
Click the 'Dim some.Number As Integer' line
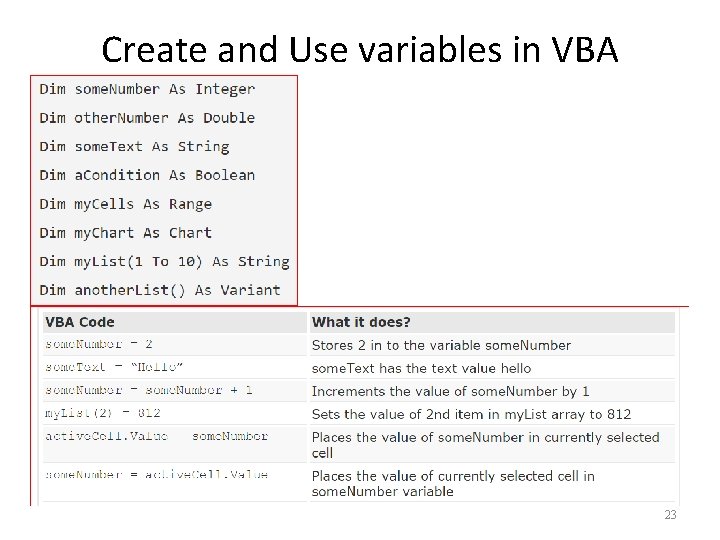pos(147,89)
